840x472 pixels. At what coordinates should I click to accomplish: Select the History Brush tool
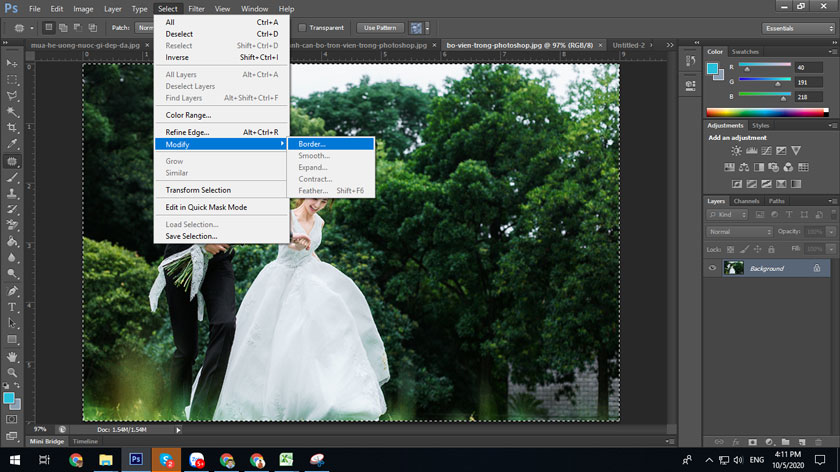[x=12, y=209]
